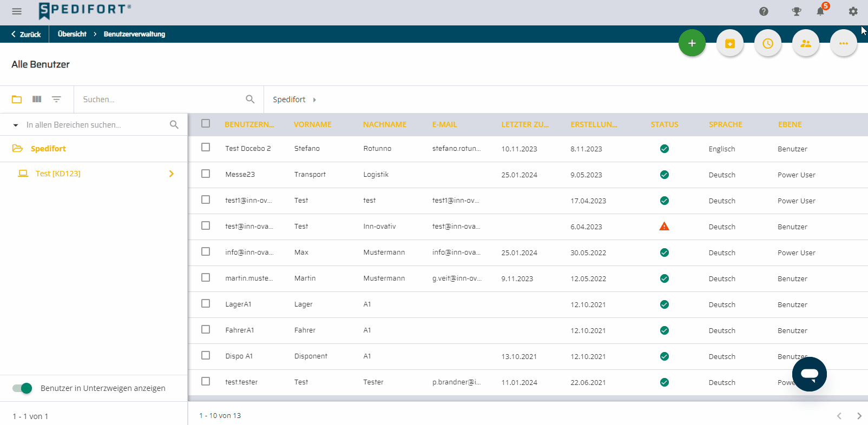
Task: Open user test.tester
Action: [x=241, y=382]
